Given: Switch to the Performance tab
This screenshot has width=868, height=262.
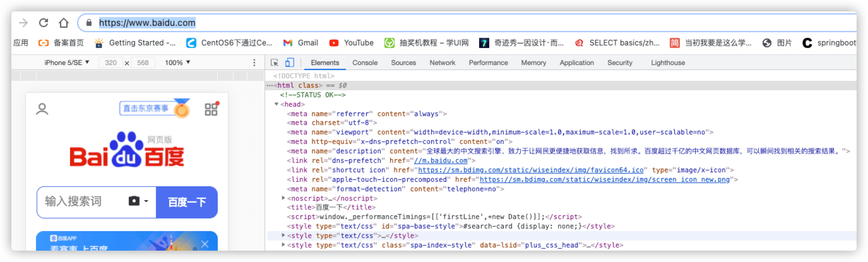Looking at the screenshot, I should coord(488,63).
